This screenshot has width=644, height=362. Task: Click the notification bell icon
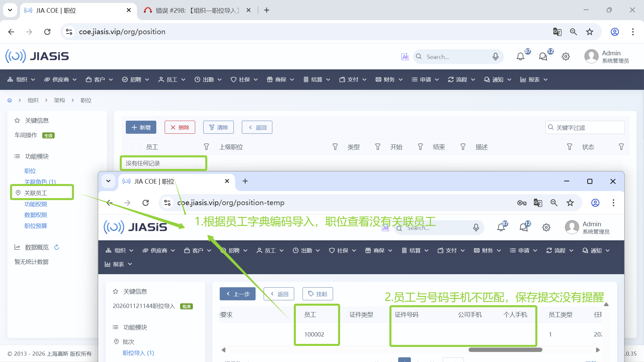520,57
